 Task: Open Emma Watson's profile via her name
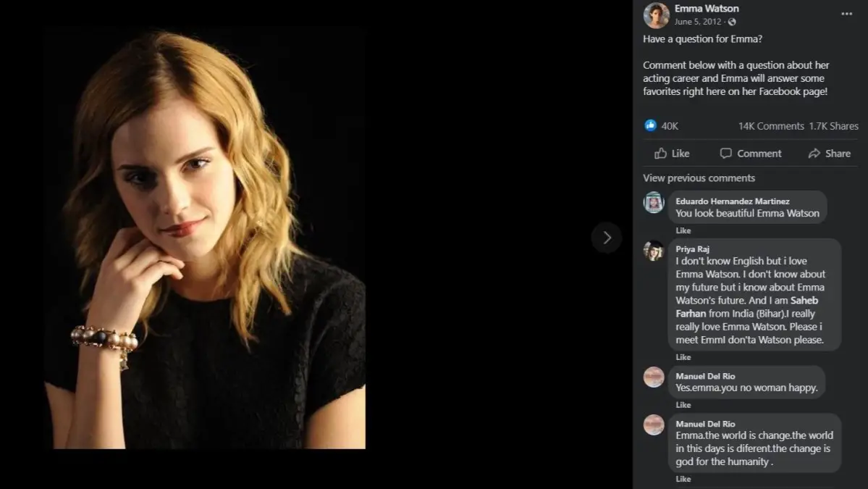pos(706,8)
